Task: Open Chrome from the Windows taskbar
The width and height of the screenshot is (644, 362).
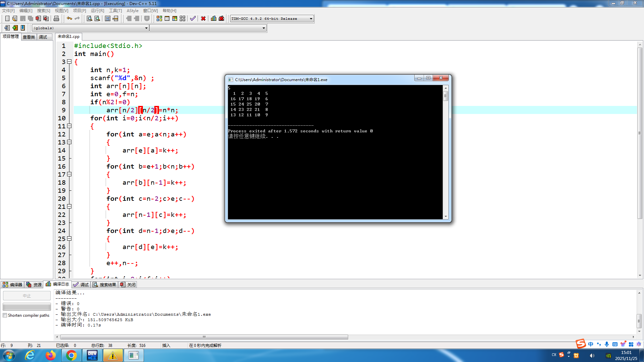Action: coord(71,355)
